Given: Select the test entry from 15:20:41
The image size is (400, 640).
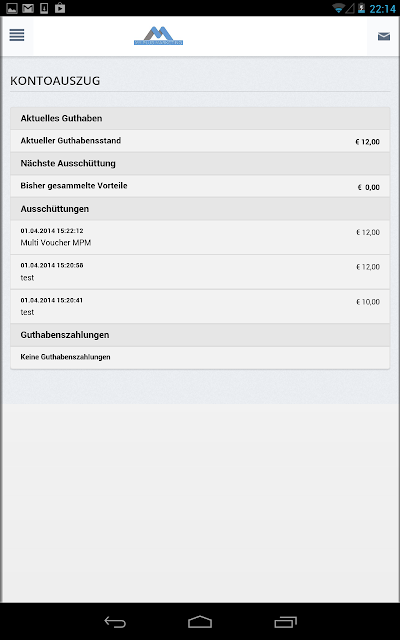Looking at the screenshot, I should [200, 307].
